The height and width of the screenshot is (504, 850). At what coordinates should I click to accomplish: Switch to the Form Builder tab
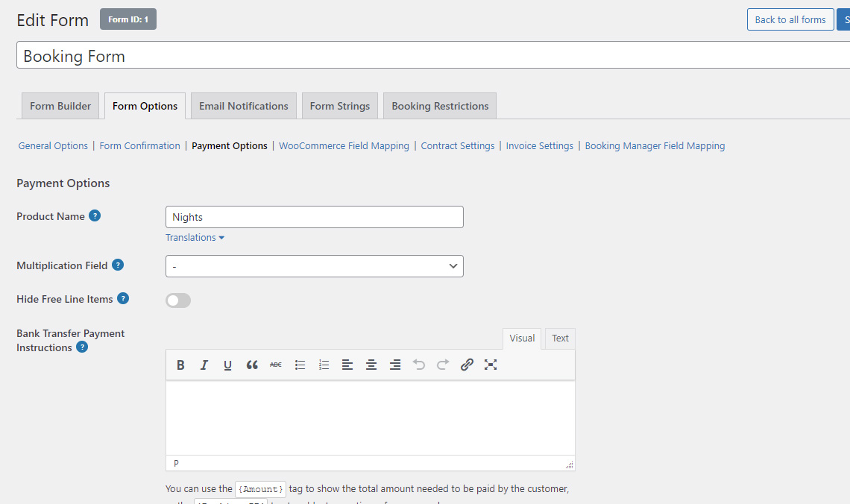point(60,106)
